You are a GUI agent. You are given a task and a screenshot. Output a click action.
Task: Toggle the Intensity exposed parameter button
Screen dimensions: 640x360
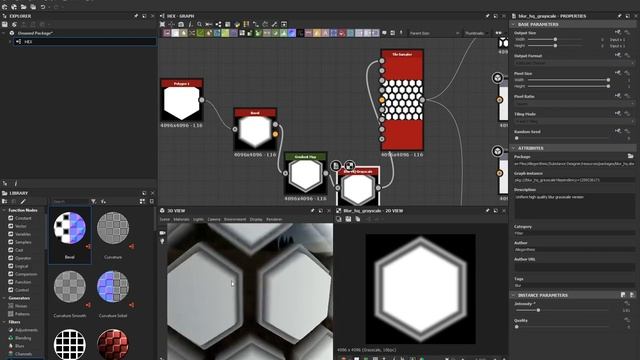[x=627, y=304]
